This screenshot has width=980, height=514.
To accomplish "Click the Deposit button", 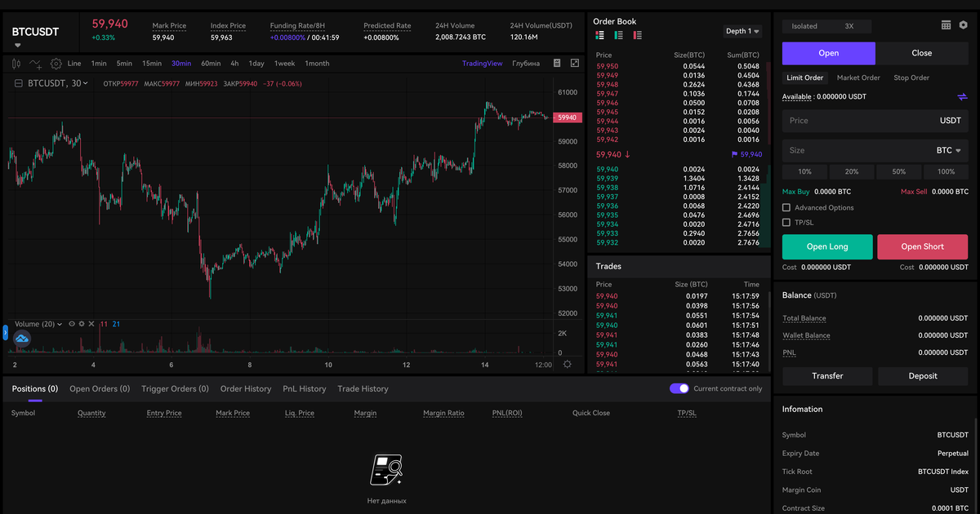I will tap(923, 376).
